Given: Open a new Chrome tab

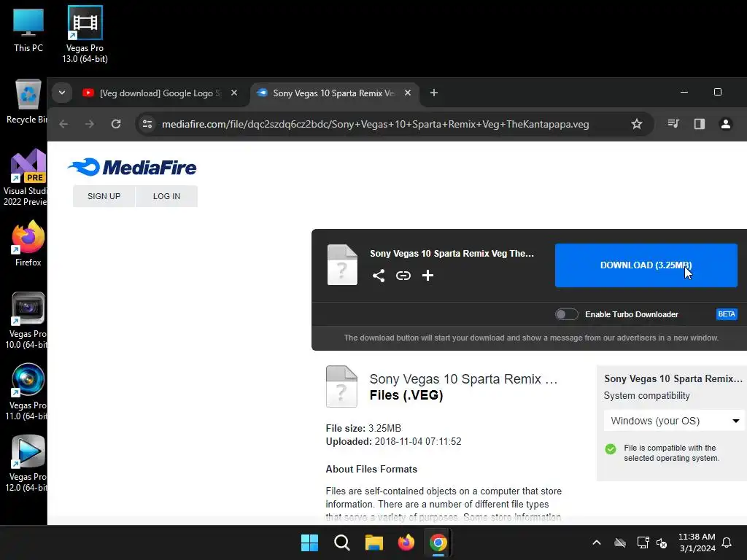Looking at the screenshot, I should point(433,93).
